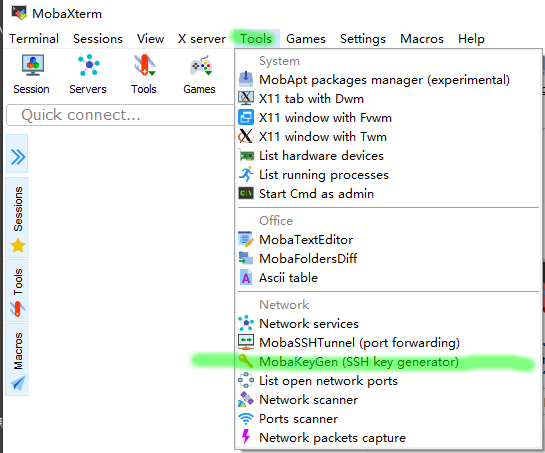Click the MobaSSHTunnel icon
This screenshot has width=545, height=453.
[x=246, y=342]
